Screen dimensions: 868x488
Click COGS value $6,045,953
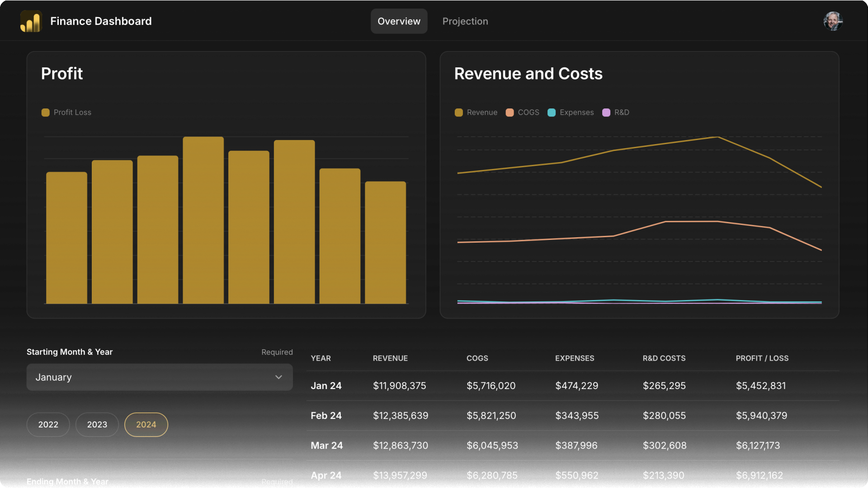click(492, 446)
